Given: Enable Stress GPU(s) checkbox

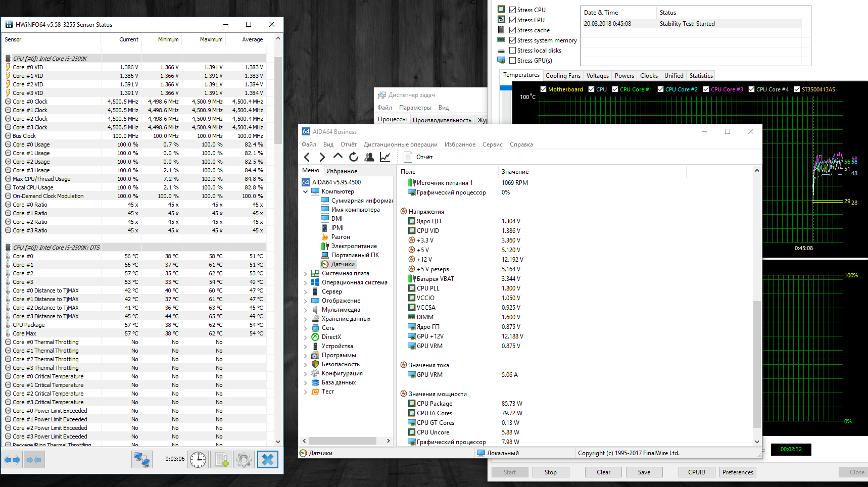Looking at the screenshot, I should click(x=513, y=60).
